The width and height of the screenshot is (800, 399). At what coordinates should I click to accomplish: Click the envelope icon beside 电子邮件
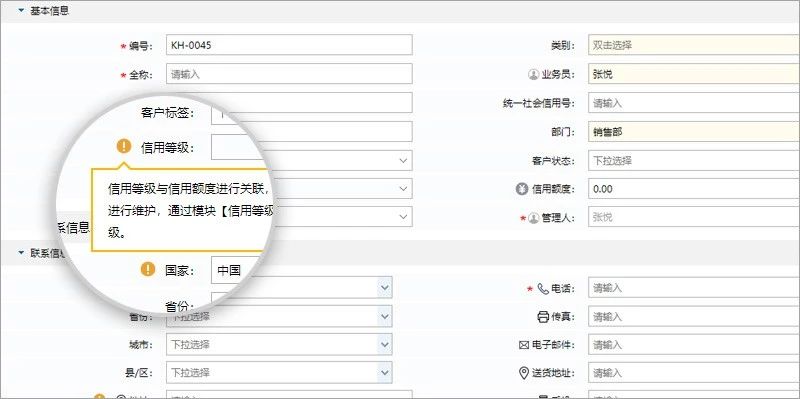523,345
